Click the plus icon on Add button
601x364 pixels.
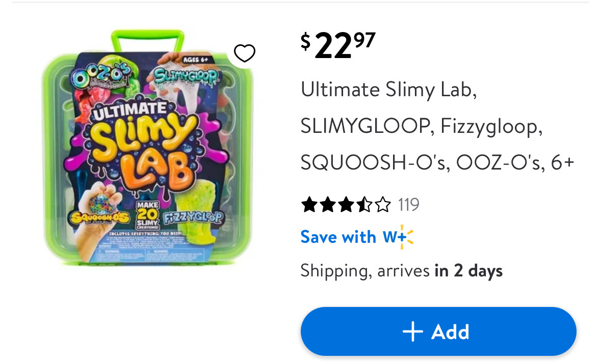412,332
